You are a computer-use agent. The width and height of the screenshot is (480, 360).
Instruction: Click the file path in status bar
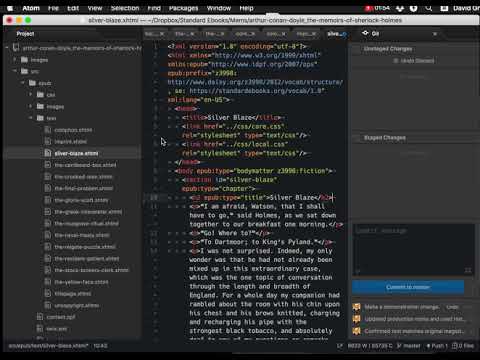pos(48,346)
